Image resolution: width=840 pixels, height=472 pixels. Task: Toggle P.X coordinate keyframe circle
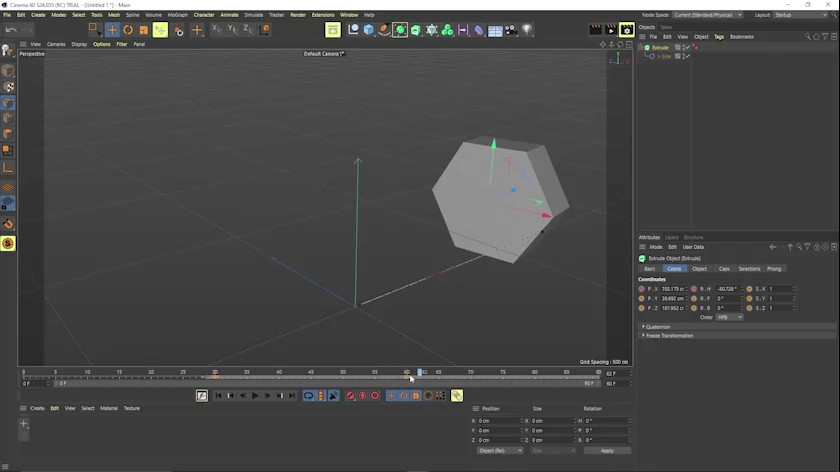pos(642,289)
